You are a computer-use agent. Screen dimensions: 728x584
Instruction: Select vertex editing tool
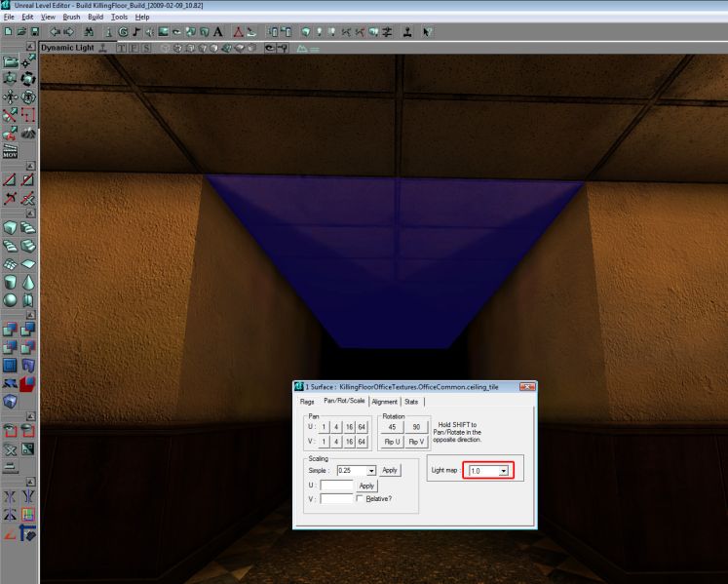28,61
